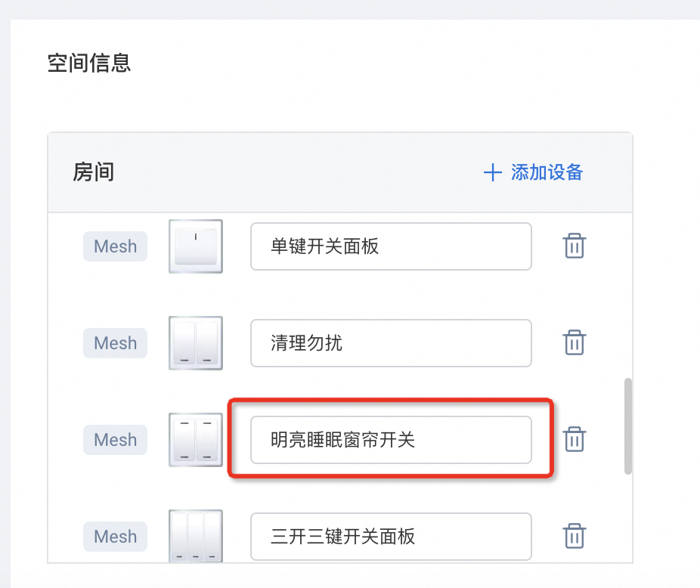Image resolution: width=700 pixels, height=588 pixels.
Task: Click trash icon beside 清理勿扰
Action: (575, 343)
